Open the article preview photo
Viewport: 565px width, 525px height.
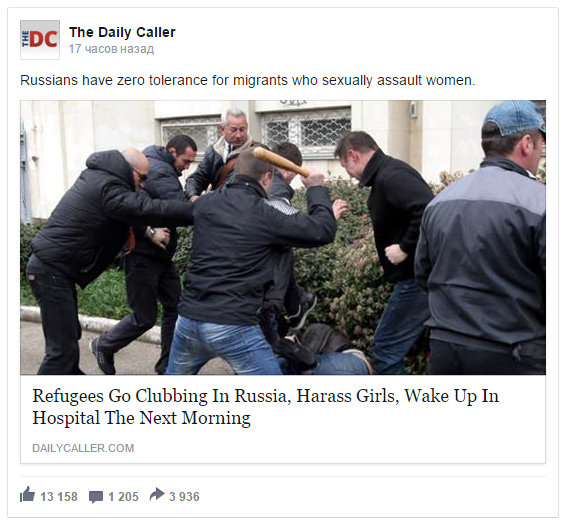(x=283, y=237)
